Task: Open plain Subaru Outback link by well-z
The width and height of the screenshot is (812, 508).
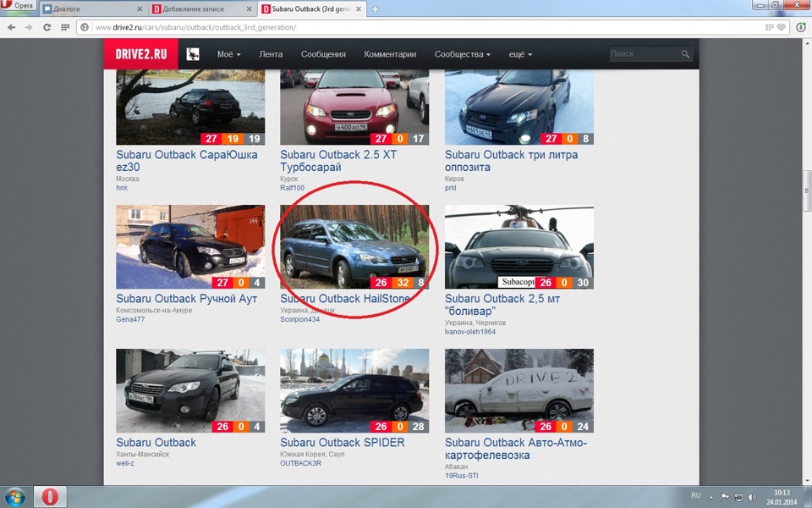Action: 156,443
